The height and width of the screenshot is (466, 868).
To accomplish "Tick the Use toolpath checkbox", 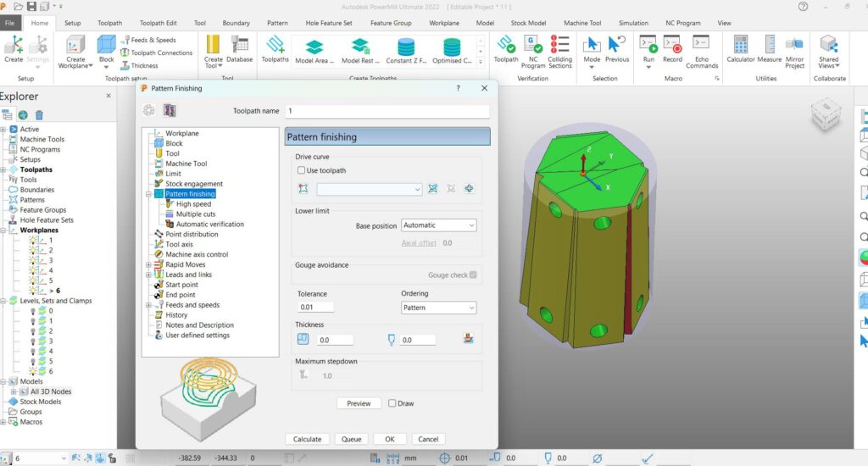I will tap(301, 170).
